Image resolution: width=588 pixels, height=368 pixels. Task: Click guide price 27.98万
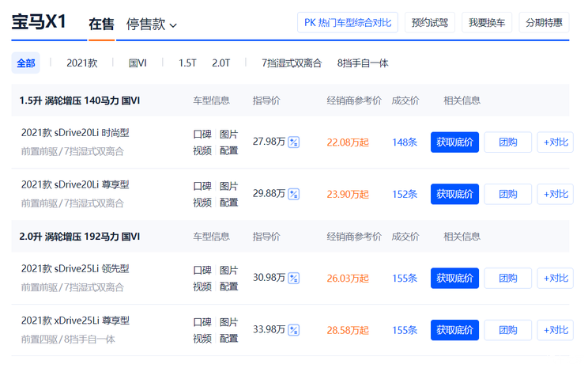(x=269, y=142)
